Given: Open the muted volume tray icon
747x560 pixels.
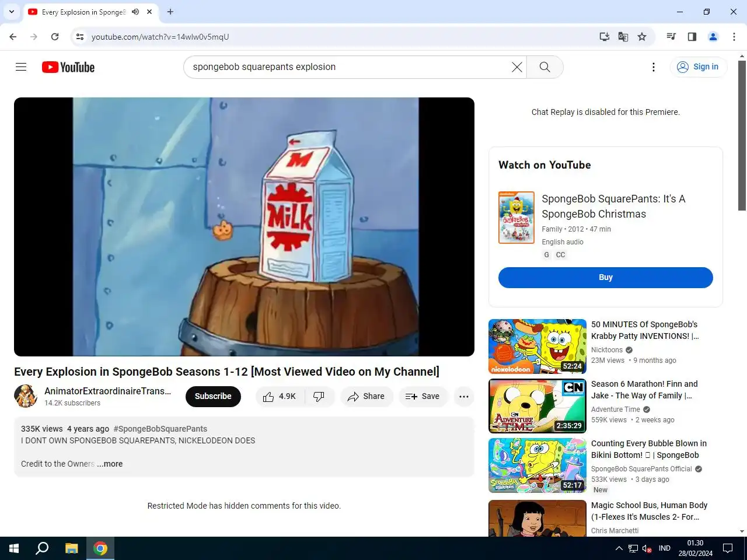Looking at the screenshot, I should click(x=647, y=548).
